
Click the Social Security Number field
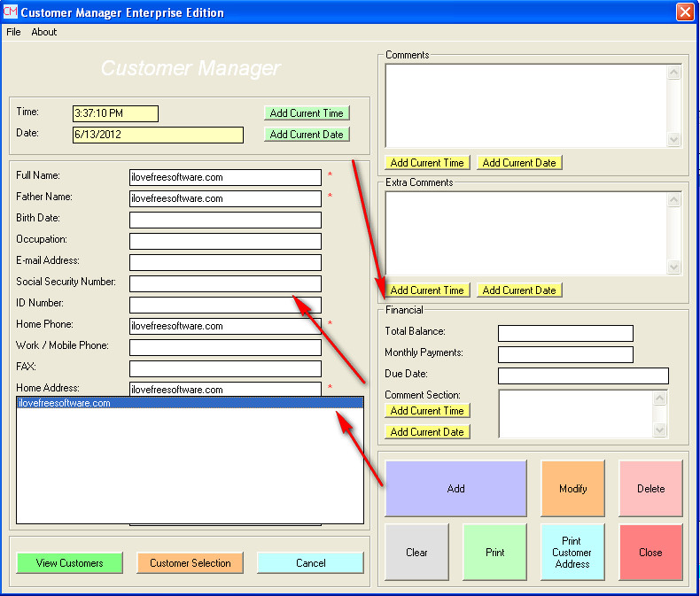point(225,283)
